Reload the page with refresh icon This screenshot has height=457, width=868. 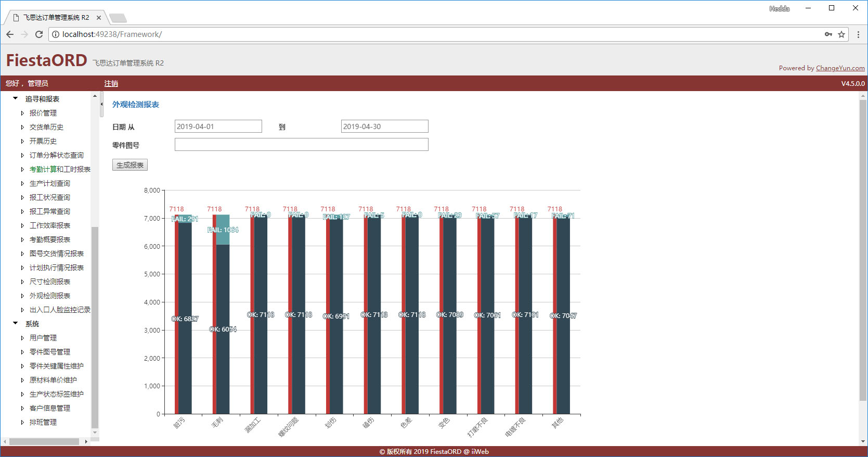(x=39, y=34)
